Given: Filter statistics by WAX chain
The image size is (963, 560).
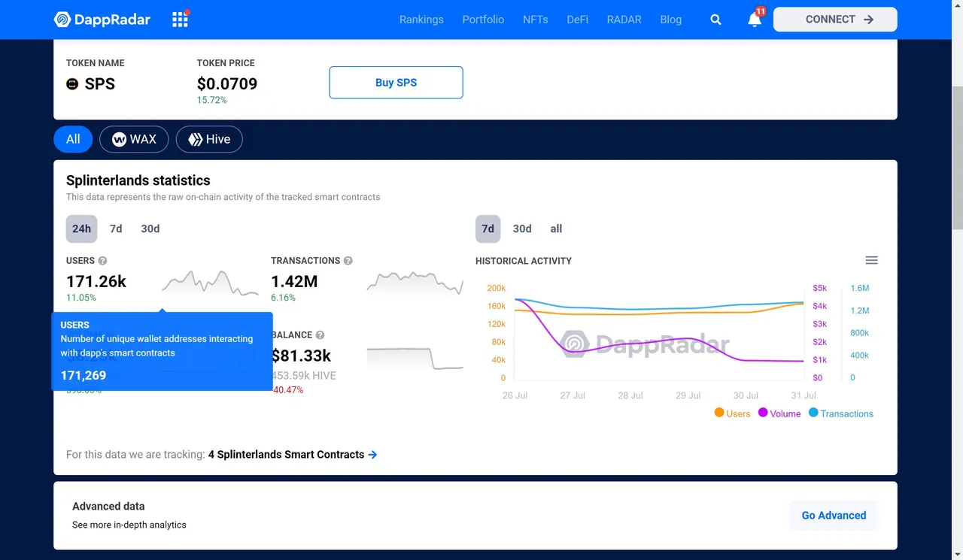Looking at the screenshot, I should point(134,139).
